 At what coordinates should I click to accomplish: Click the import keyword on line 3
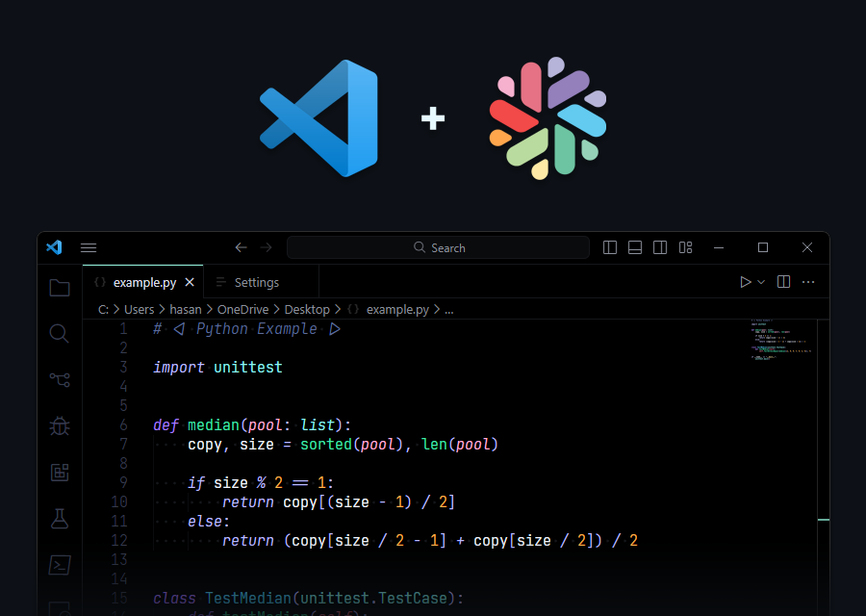179,368
